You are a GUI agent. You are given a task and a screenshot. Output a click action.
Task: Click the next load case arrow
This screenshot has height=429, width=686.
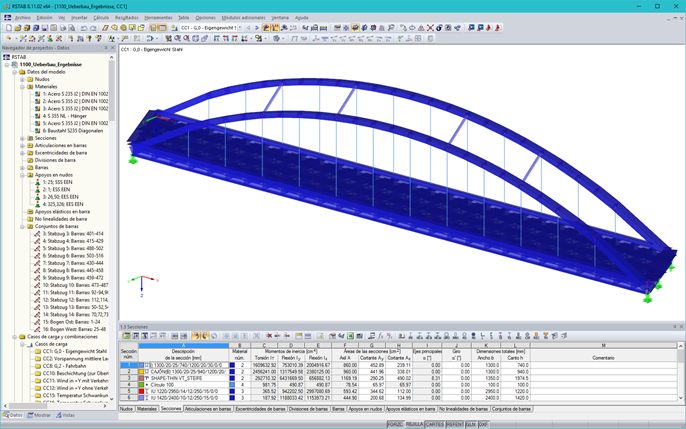257,28
